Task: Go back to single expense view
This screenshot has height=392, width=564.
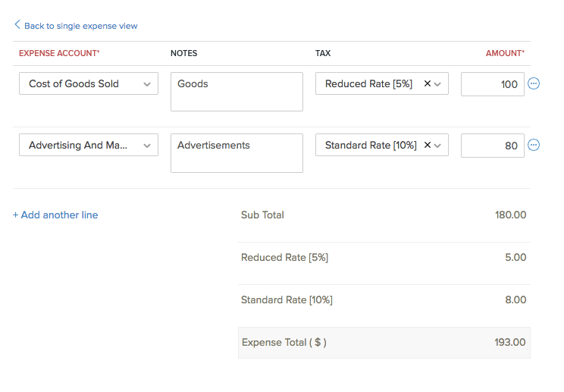Action: coord(80,26)
